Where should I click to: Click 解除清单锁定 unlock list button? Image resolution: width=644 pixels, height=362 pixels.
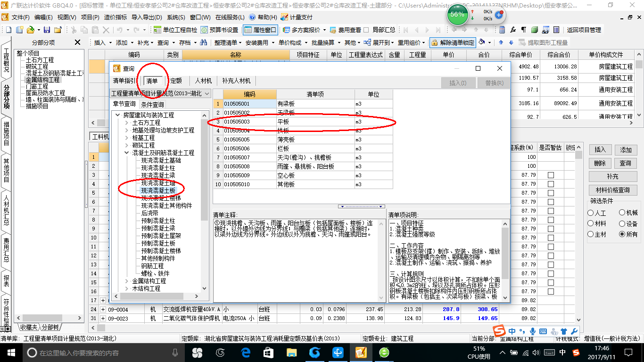coord(453,42)
